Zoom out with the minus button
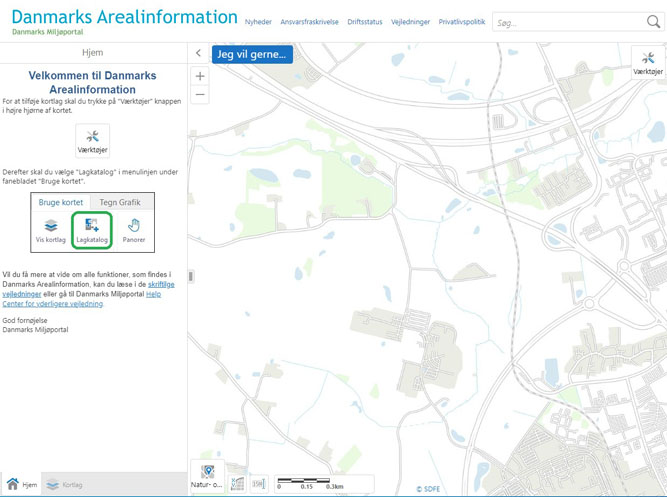 point(200,95)
